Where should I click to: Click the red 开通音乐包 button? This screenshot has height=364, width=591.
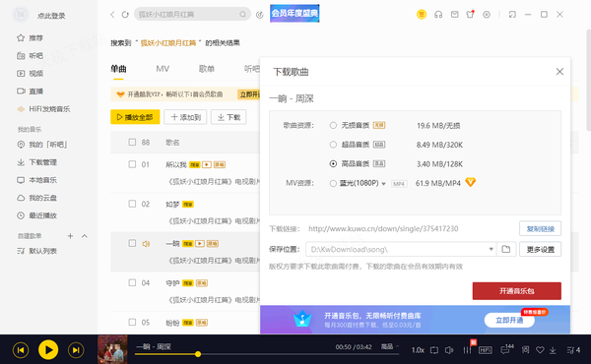(517, 291)
